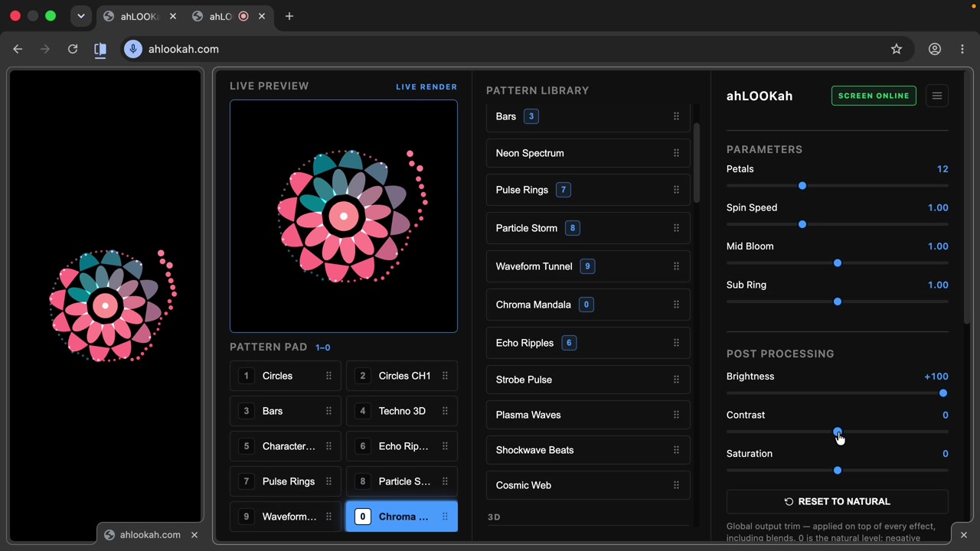Toggle the SCREEN ONLINE status button
The width and height of the screenshot is (980, 551).
(x=874, y=96)
